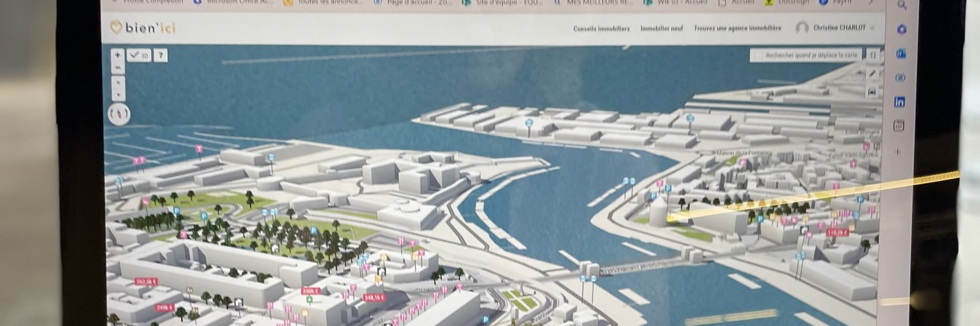
Task: Open the Microsoft Office bookmark
Action: [233, 3]
